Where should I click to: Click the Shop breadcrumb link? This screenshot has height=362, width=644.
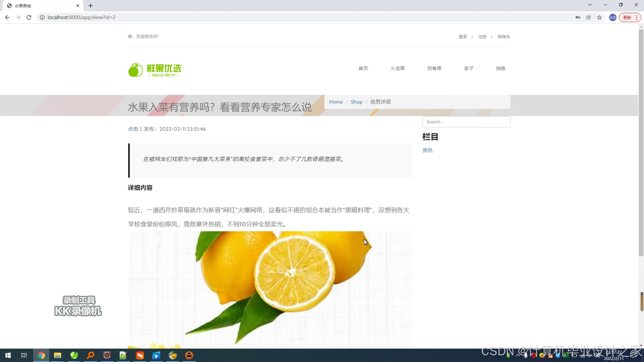click(x=357, y=102)
